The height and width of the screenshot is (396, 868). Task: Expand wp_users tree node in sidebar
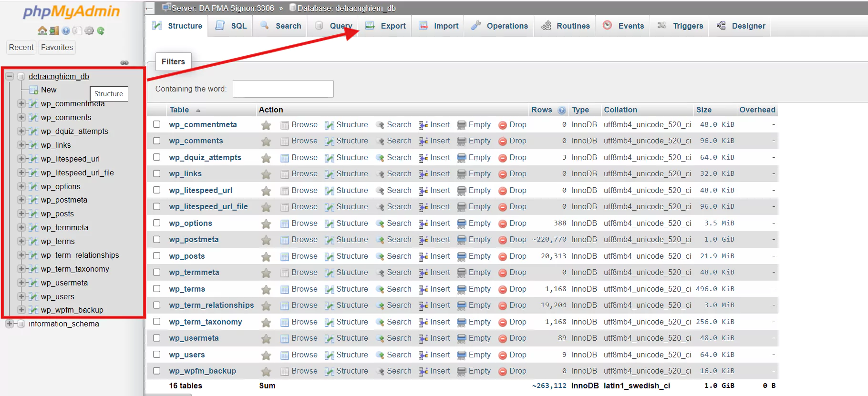21,296
